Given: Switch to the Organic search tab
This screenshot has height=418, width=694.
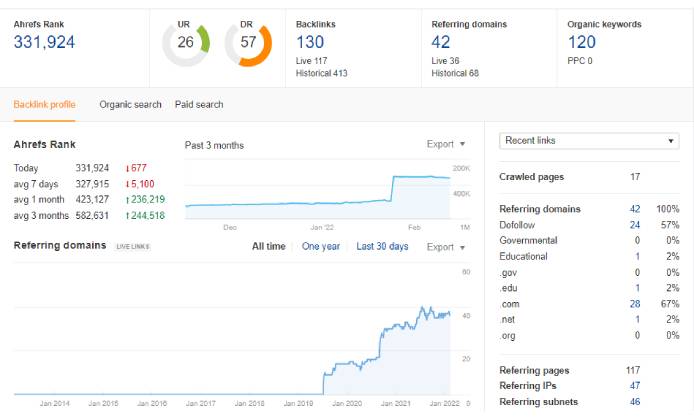Looking at the screenshot, I should 130,104.
